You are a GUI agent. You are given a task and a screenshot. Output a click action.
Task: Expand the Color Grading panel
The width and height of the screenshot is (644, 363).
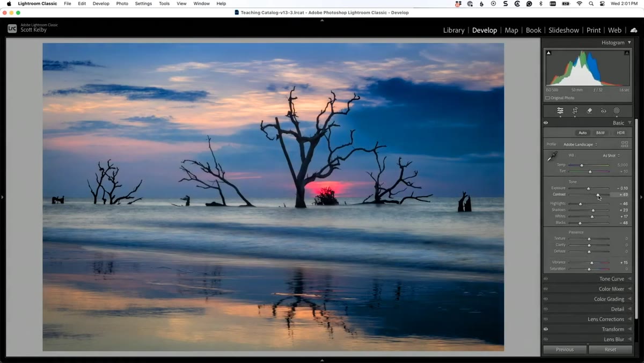(x=630, y=299)
